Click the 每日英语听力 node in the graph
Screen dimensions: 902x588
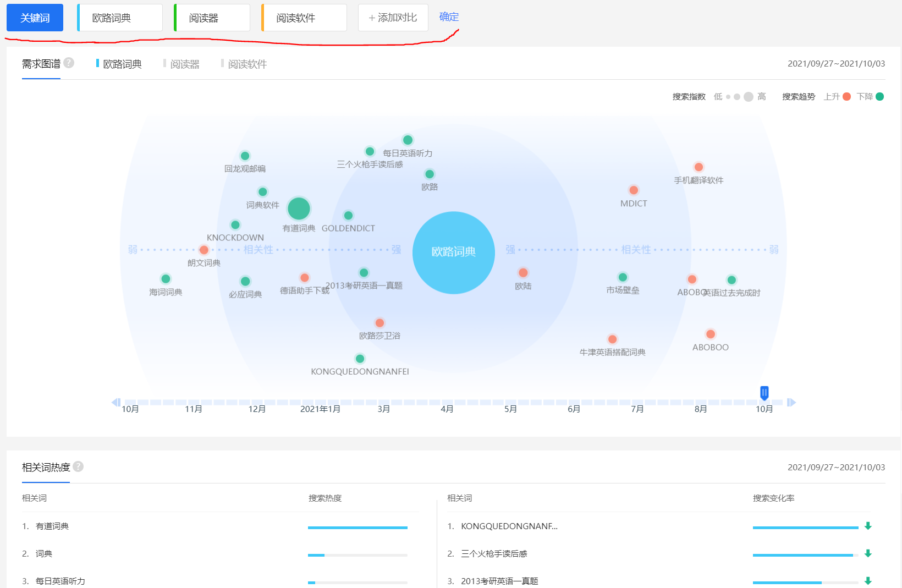[x=408, y=140]
